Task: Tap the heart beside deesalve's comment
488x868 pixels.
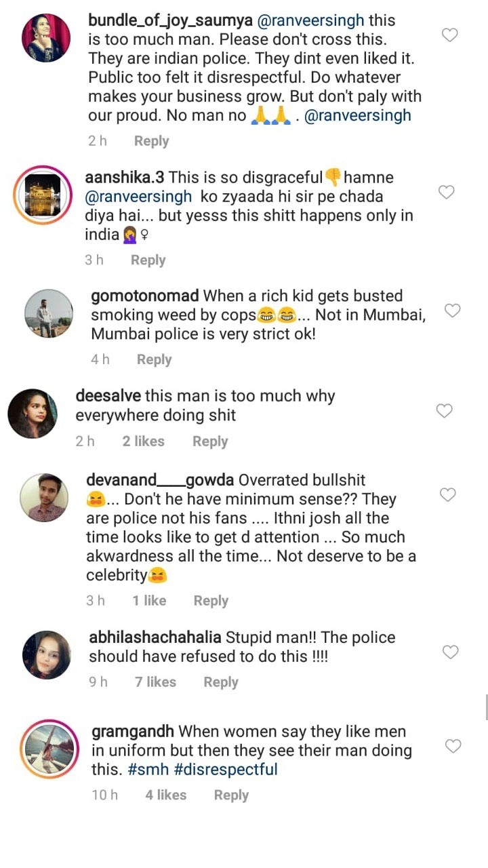Action: coord(444,410)
